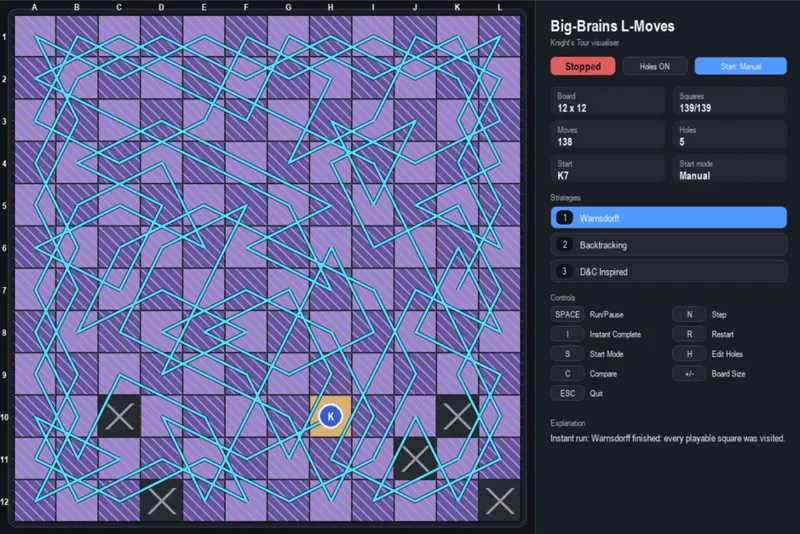Viewport: 800px width, 534px height.
Task: Click the Instant Complete label
Action: click(x=615, y=334)
